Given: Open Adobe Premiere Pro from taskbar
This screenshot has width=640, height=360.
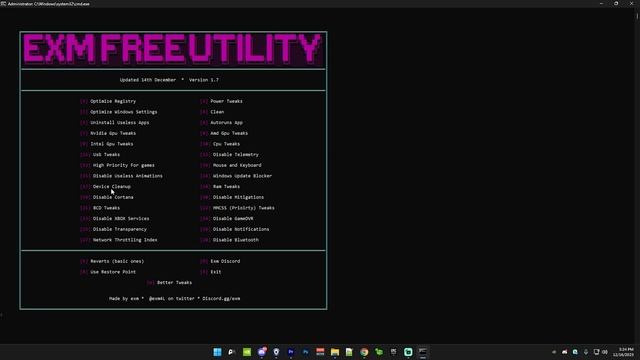Looking at the screenshot, I should [291, 352].
